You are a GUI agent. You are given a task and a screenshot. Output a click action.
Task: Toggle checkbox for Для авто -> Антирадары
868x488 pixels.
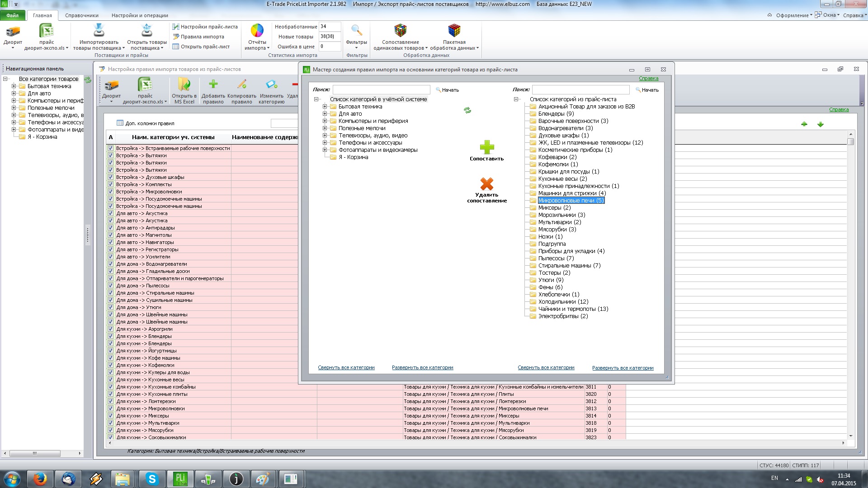[x=110, y=228]
